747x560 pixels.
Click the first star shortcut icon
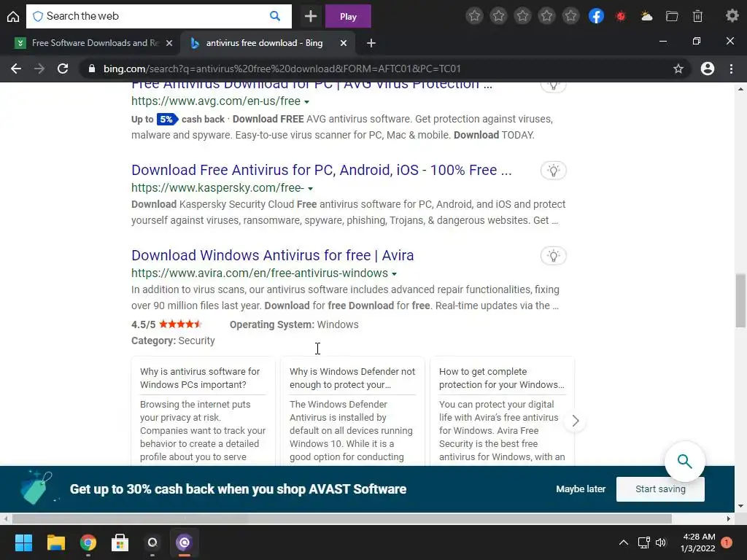474,16
